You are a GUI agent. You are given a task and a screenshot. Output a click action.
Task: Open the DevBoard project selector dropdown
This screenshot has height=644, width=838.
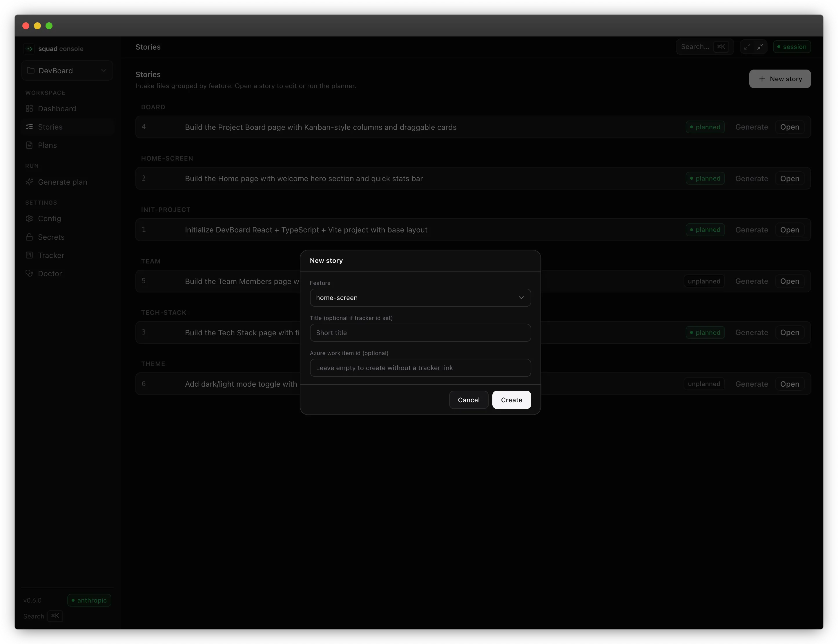(67, 70)
